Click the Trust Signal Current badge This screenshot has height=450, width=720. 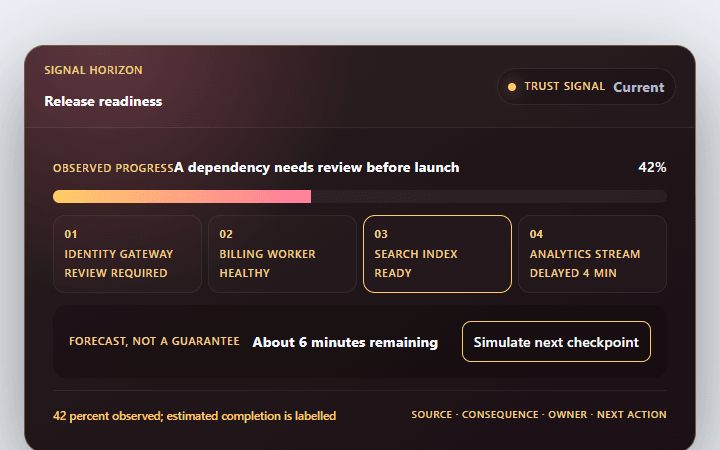(586, 87)
